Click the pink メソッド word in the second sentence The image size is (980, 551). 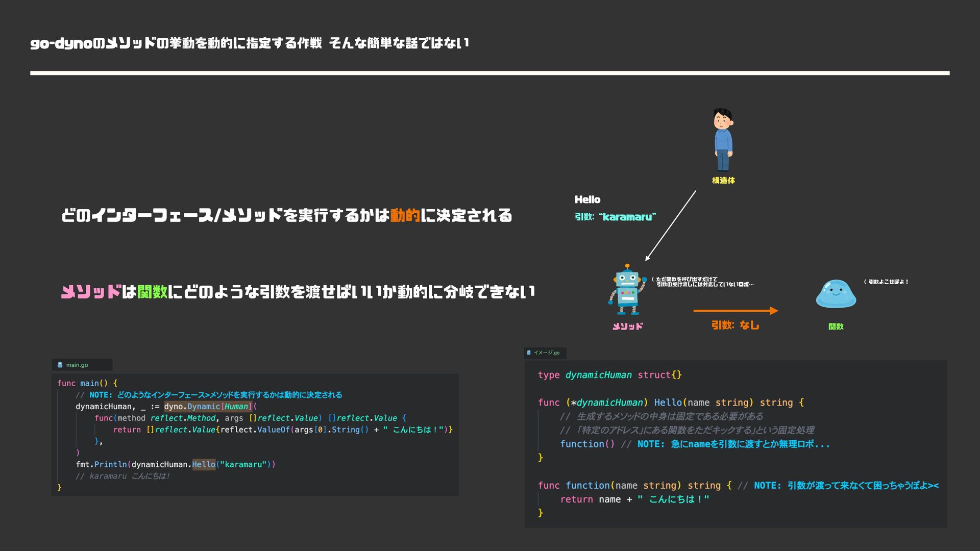91,292
